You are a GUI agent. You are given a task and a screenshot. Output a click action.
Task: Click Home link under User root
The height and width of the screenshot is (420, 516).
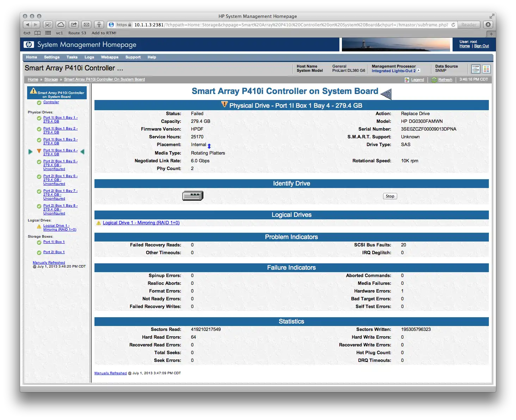[x=465, y=46]
